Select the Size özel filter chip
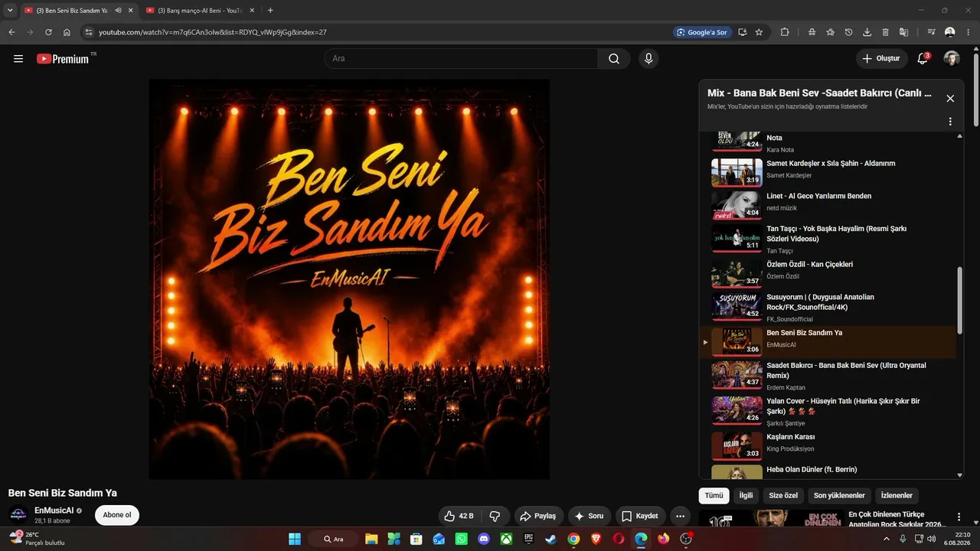This screenshot has height=551, width=980. click(783, 496)
